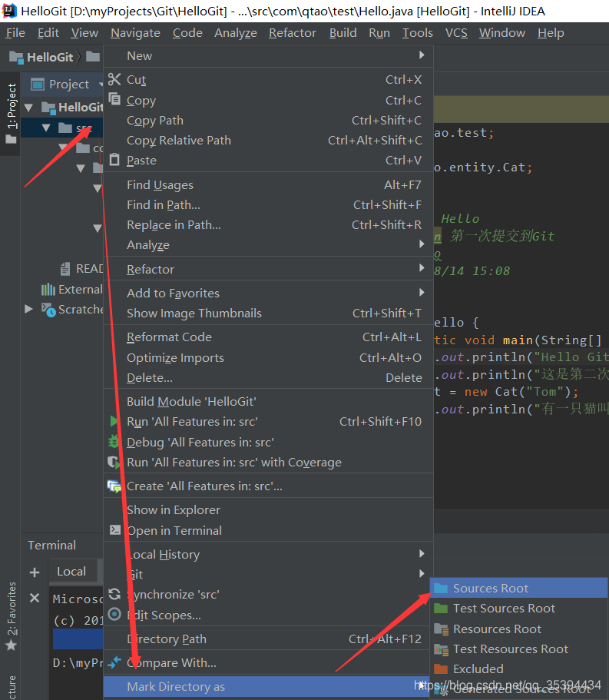
Task: Click the Debug bug icon
Action: tap(114, 442)
